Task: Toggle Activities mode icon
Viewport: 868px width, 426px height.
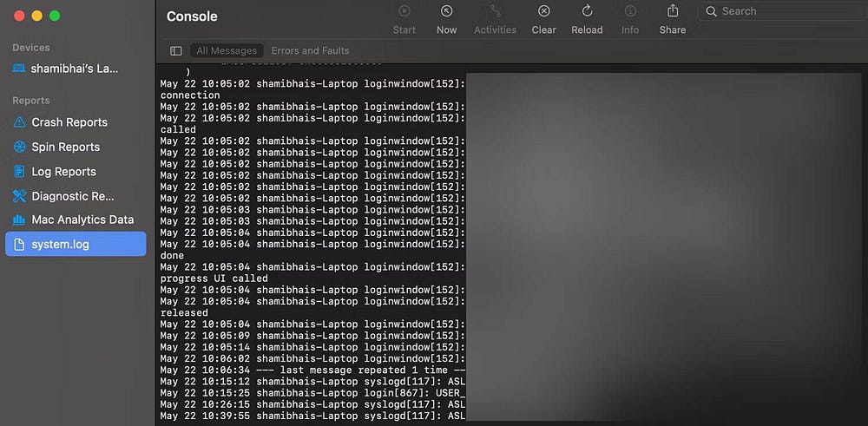Action: [x=496, y=11]
